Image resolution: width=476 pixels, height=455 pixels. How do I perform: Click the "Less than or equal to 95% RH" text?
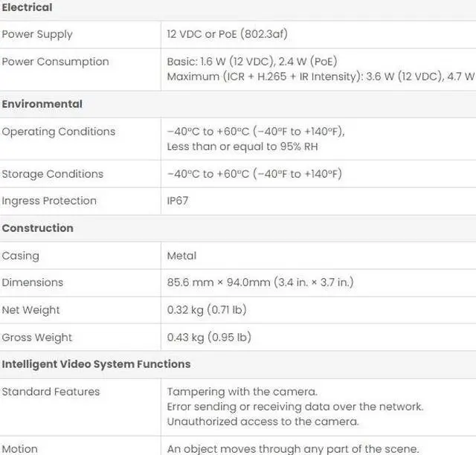pyautogui.click(x=242, y=146)
